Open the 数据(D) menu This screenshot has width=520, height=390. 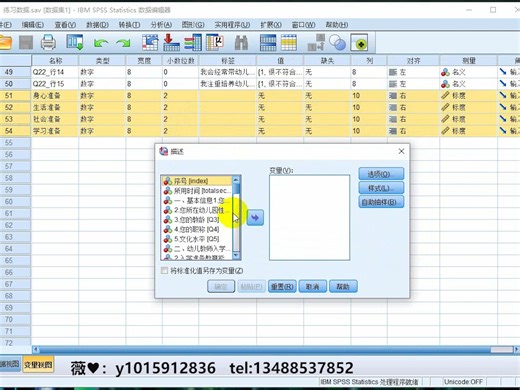(98, 25)
